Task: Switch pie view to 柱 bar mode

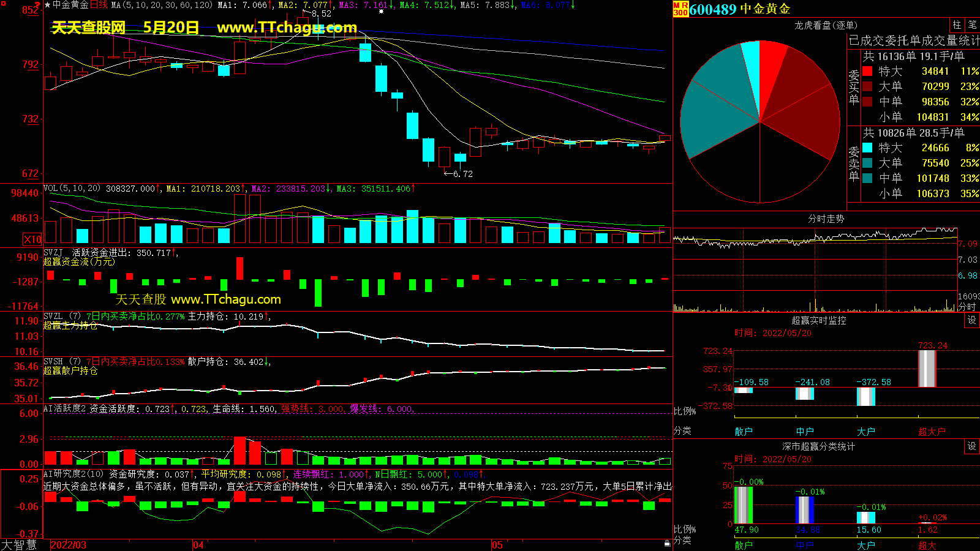Action: 957,25
